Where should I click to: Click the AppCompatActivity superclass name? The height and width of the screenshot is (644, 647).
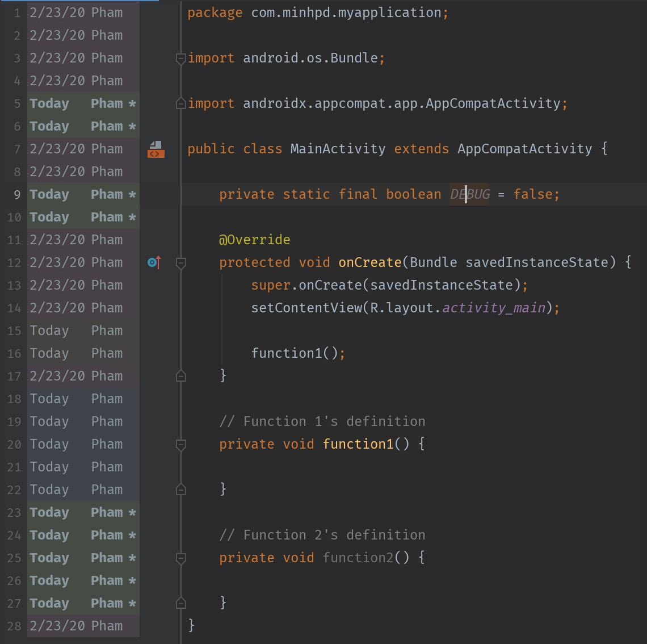tap(524, 149)
